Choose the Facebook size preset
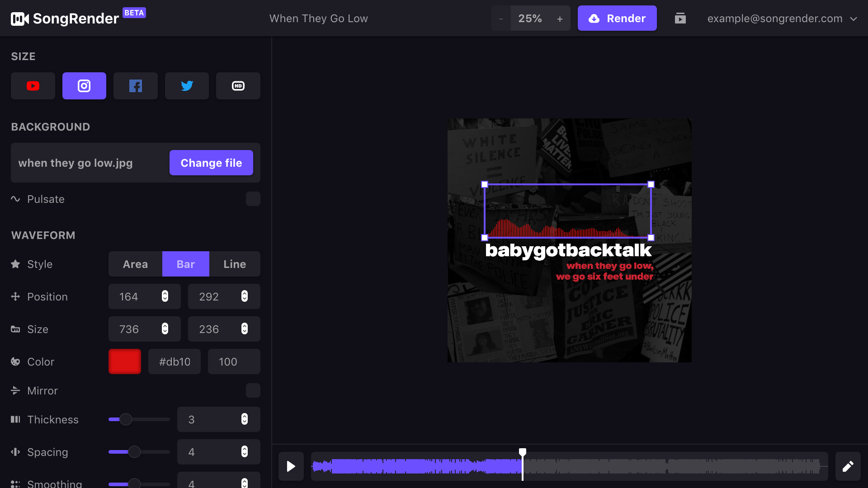Viewport: 868px width, 488px height. click(x=136, y=86)
